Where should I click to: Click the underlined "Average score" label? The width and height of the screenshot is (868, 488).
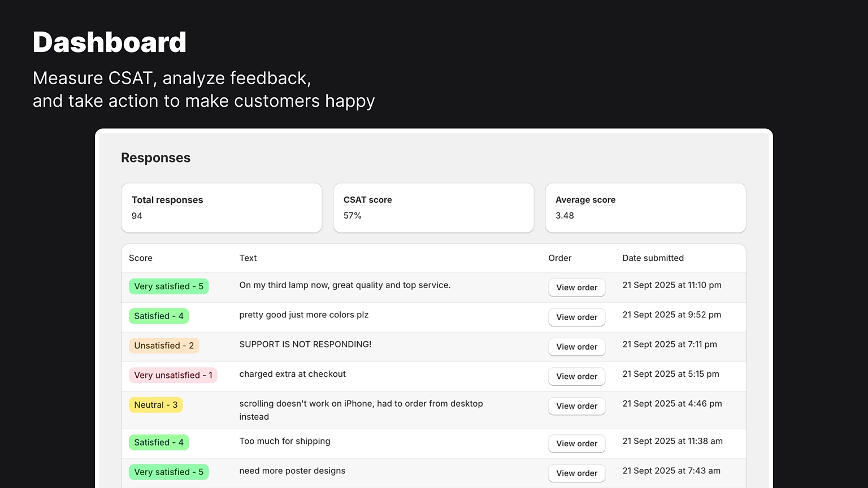[585, 199]
